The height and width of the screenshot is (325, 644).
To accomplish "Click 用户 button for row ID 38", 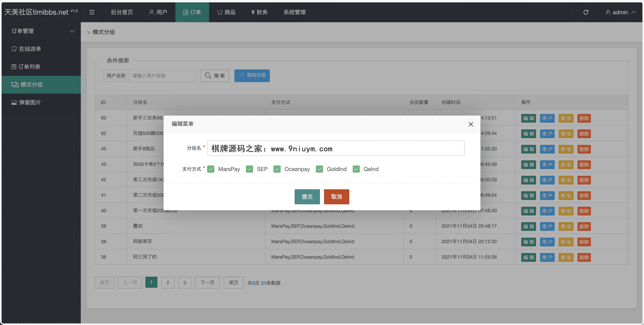I will click(547, 242).
